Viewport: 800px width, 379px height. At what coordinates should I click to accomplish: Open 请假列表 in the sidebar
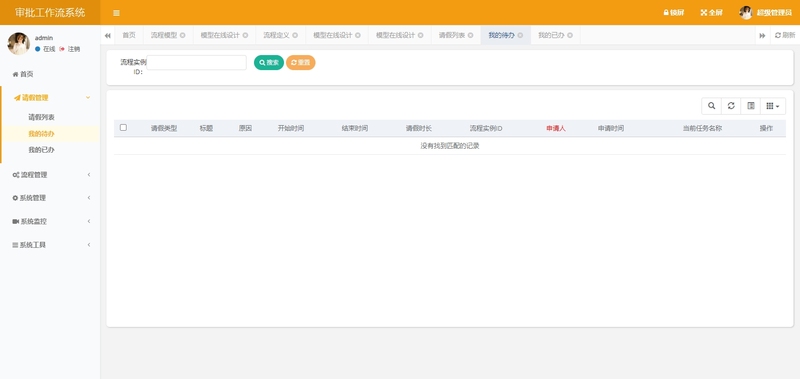41,117
